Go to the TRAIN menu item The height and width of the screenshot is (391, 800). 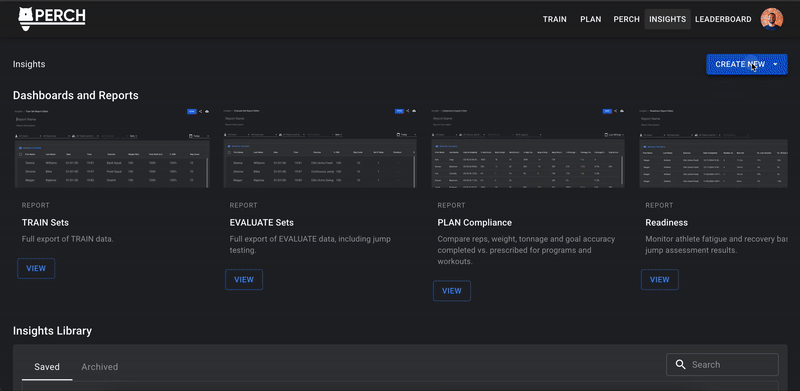(555, 19)
